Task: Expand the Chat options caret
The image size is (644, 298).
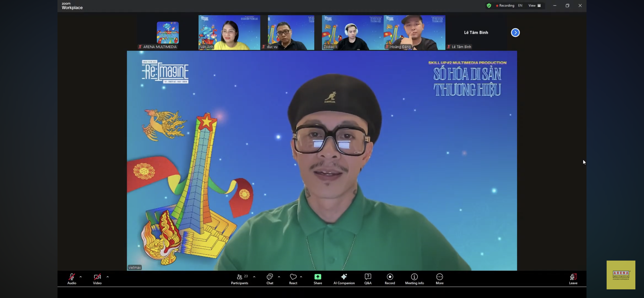Action: coord(279,277)
